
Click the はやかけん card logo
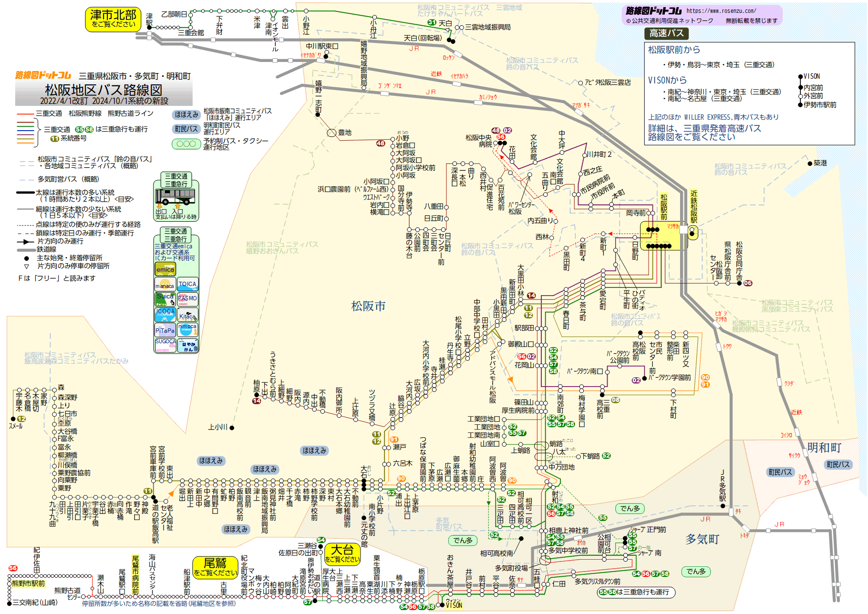tap(187, 345)
